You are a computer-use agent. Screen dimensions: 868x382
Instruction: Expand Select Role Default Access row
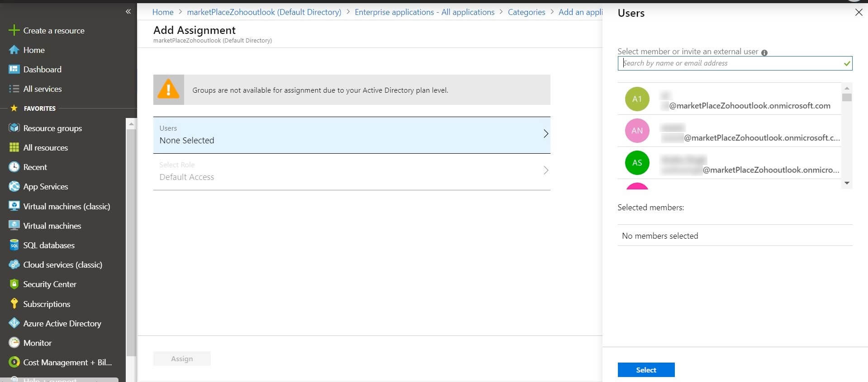(x=351, y=171)
